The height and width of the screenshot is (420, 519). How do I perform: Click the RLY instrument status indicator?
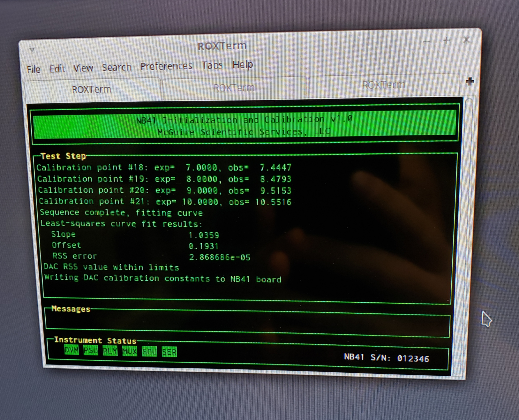110,351
